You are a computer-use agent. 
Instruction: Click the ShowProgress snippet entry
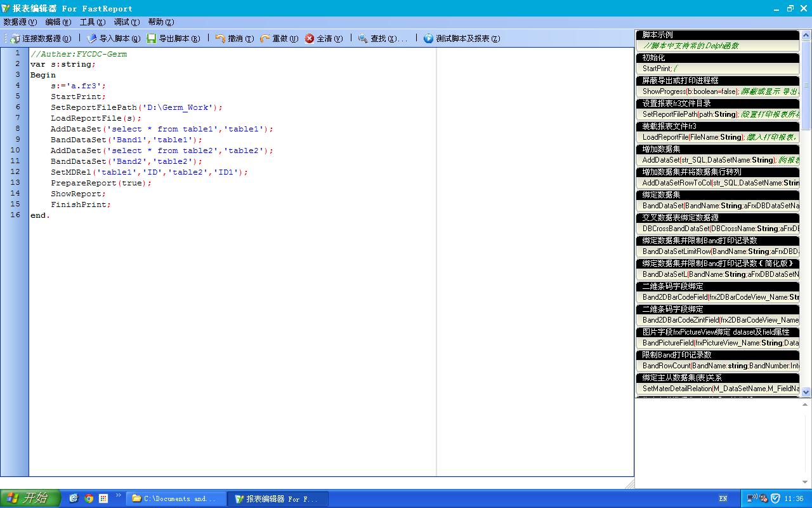(x=717, y=91)
